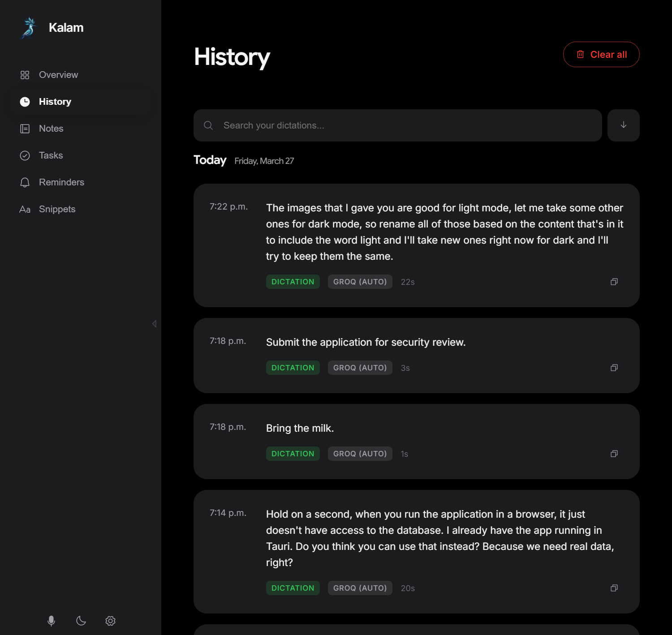Click the sort order arrow button
This screenshot has width=672, height=635.
click(624, 125)
